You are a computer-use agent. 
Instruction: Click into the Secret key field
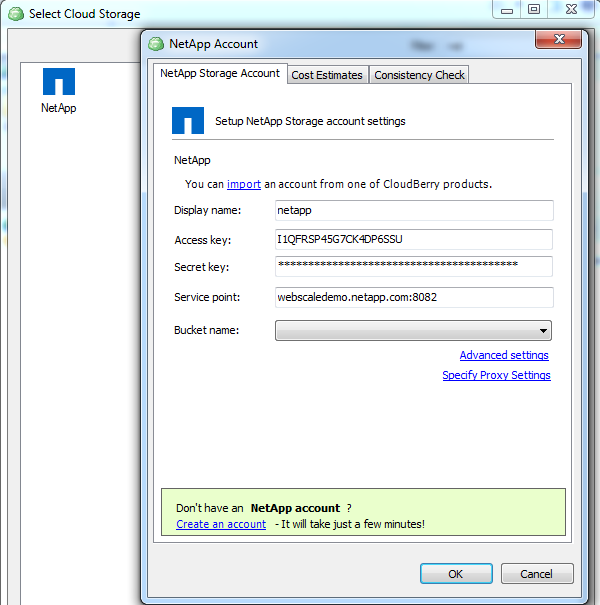point(414,266)
